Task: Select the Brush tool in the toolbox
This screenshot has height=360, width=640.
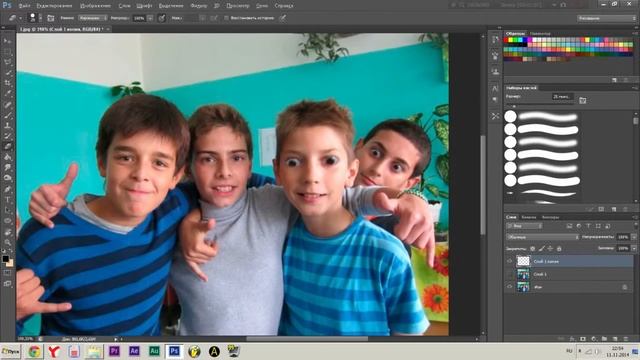Action: 7,115
